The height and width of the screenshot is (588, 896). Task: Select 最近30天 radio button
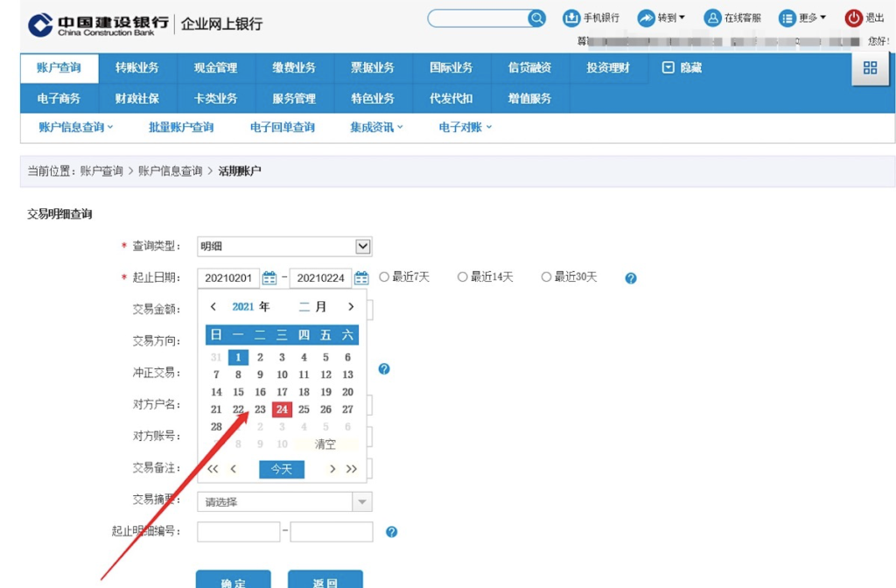point(546,277)
